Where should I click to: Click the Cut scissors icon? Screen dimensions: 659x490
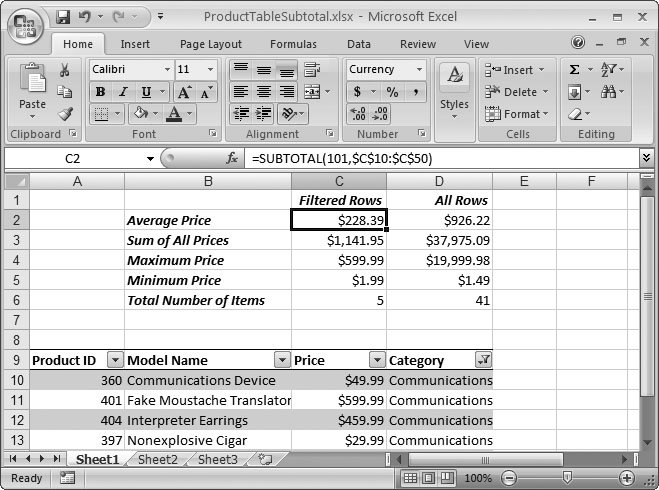[x=64, y=70]
